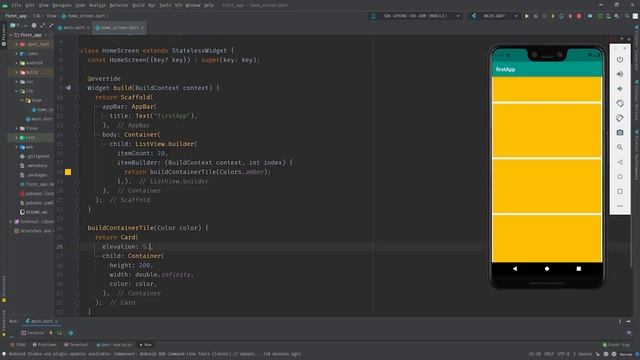Viewport: 640px width, 360px height.
Task: Click the Run app play icon
Action: [x=527, y=16]
